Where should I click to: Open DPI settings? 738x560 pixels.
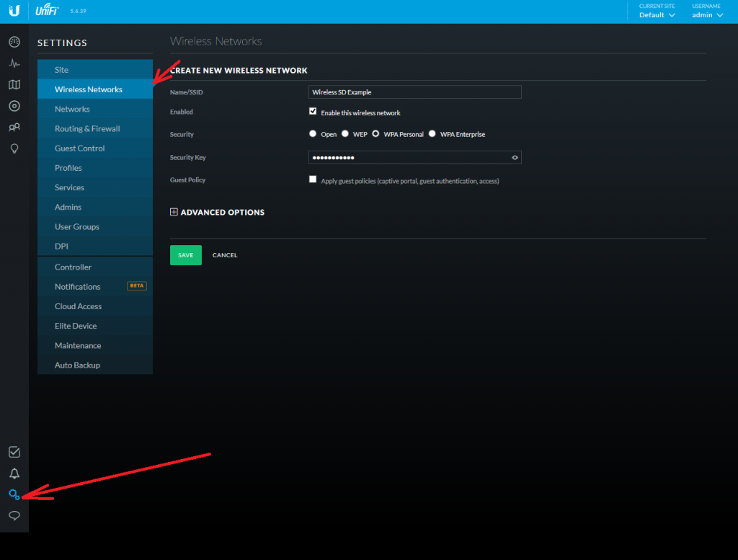click(x=95, y=246)
